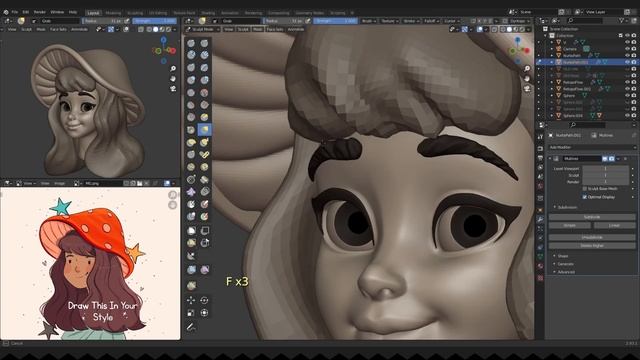
Task: Open Object Data green triangle tab
Action: (x=540, y=257)
